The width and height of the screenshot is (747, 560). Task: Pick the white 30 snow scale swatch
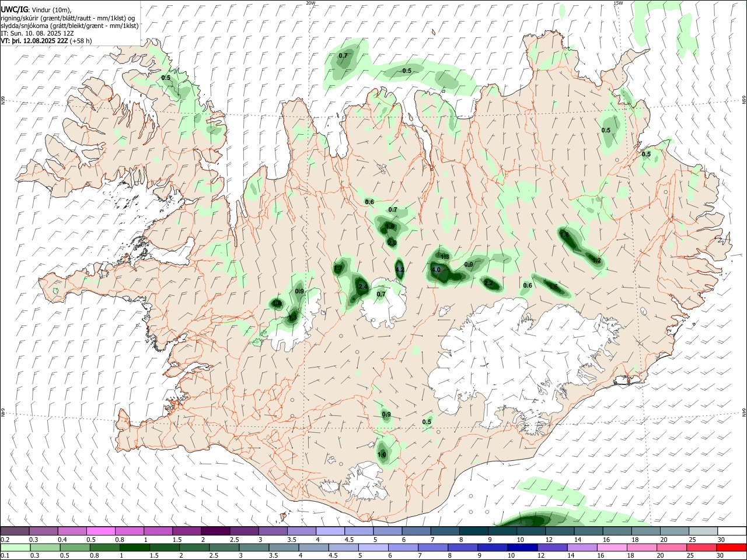[x=732, y=531]
